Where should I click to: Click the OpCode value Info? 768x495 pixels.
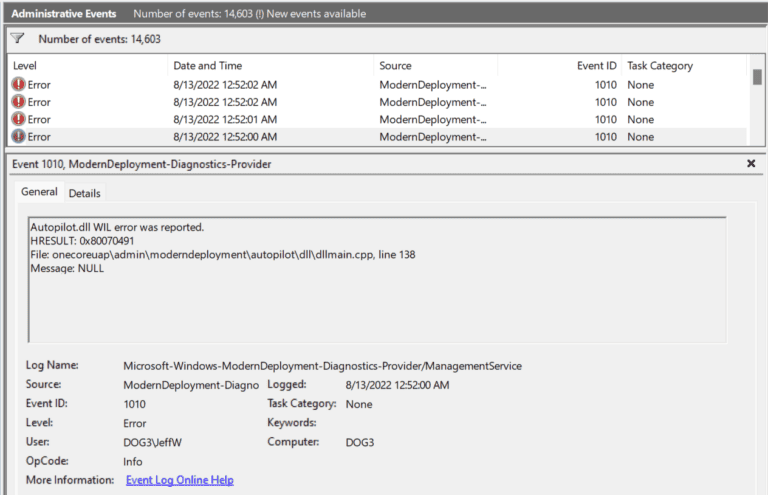click(x=133, y=462)
